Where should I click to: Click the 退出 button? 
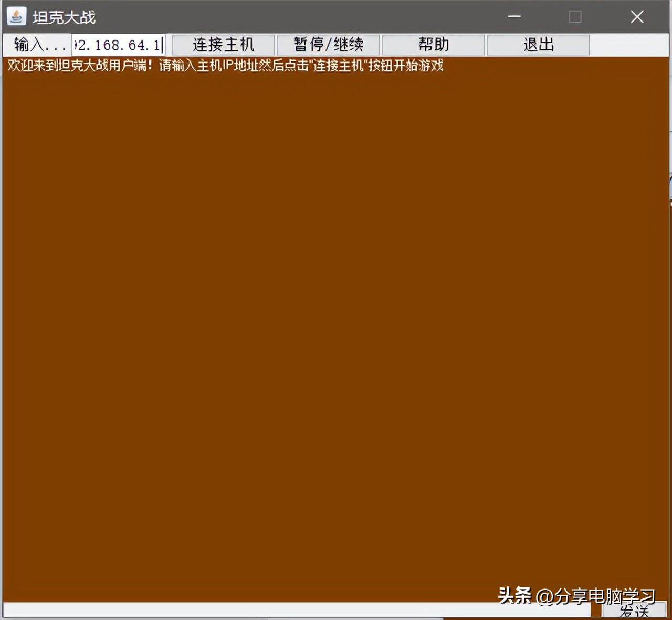pyautogui.click(x=539, y=45)
